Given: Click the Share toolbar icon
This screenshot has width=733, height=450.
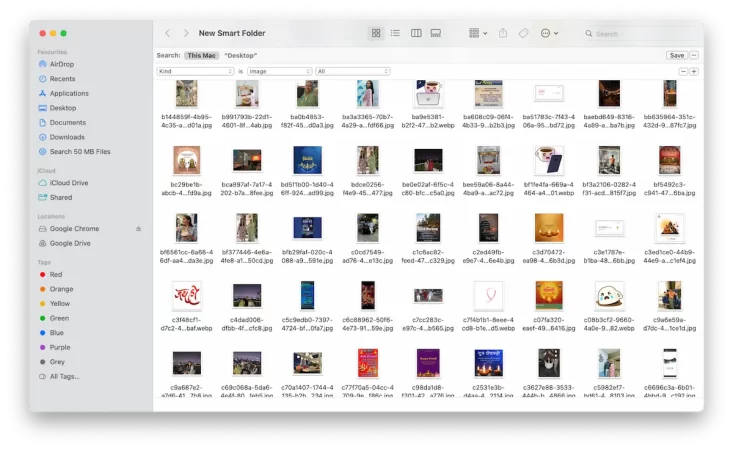Looking at the screenshot, I should click(x=503, y=33).
